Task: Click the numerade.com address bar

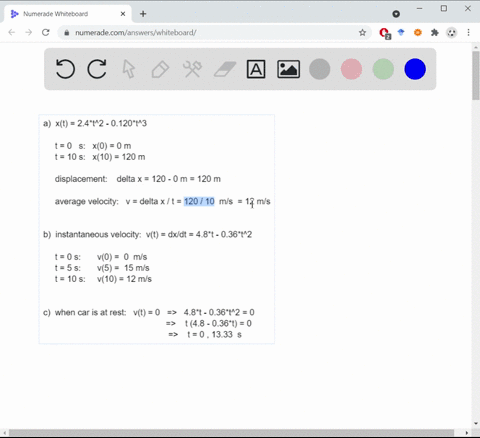Action: (213, 33)
